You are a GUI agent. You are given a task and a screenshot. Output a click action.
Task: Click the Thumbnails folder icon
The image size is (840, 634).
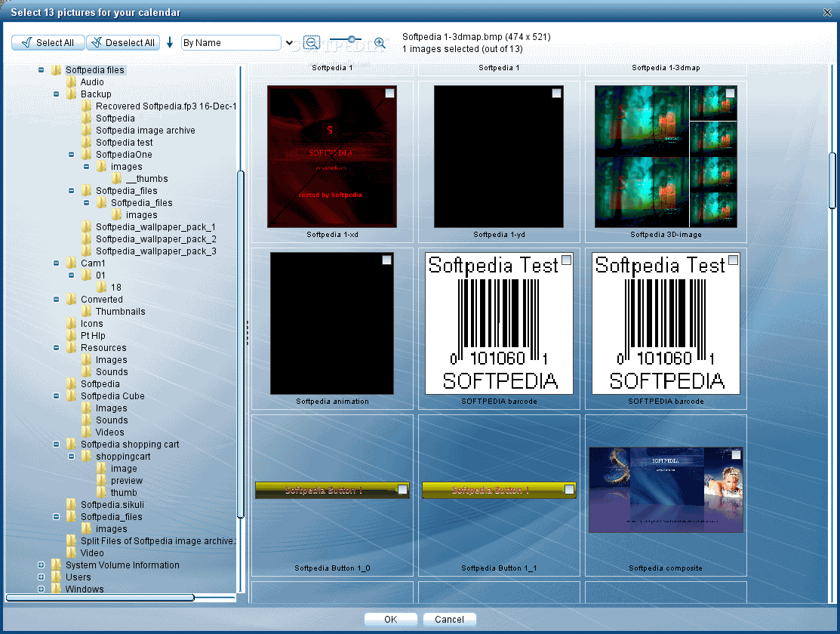coord(86,312)
